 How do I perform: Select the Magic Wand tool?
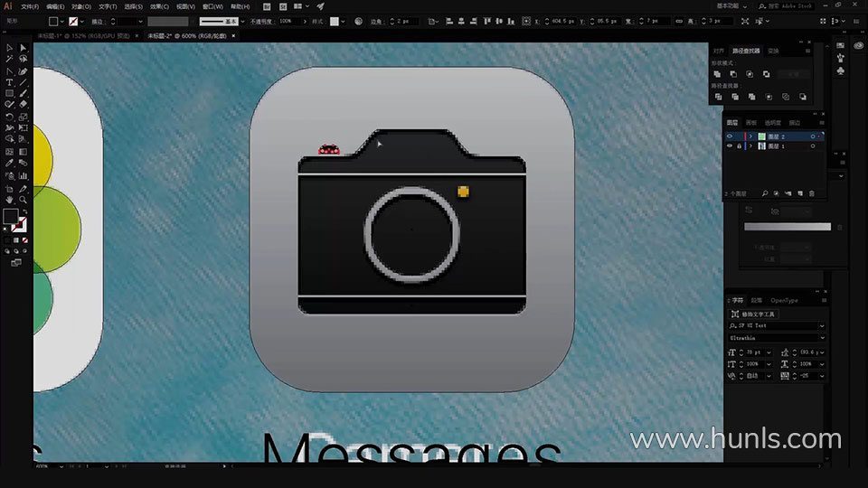pyautogui.click(x=9, y=60)
